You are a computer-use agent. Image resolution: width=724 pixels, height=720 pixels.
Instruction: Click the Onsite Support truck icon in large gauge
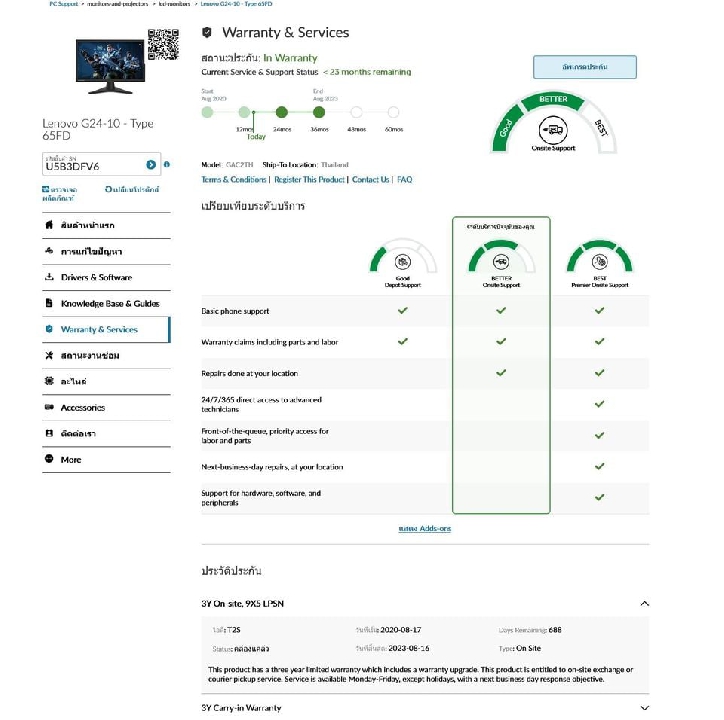point(553,130)
